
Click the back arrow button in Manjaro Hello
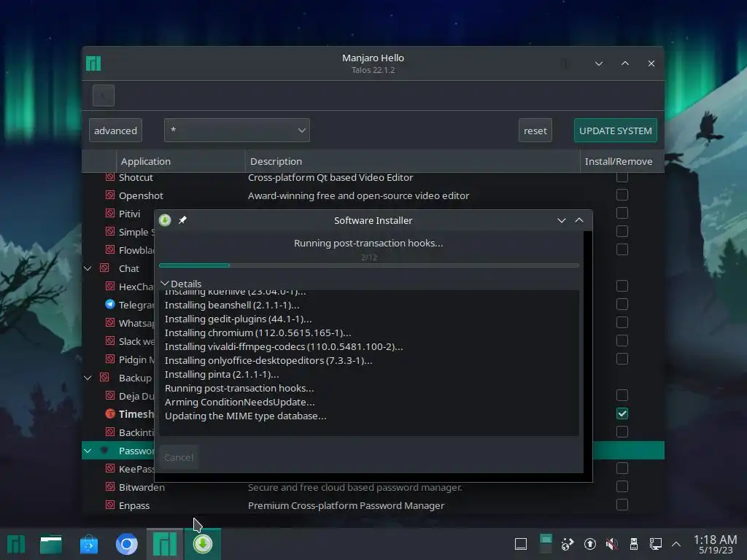coord(104,96)
